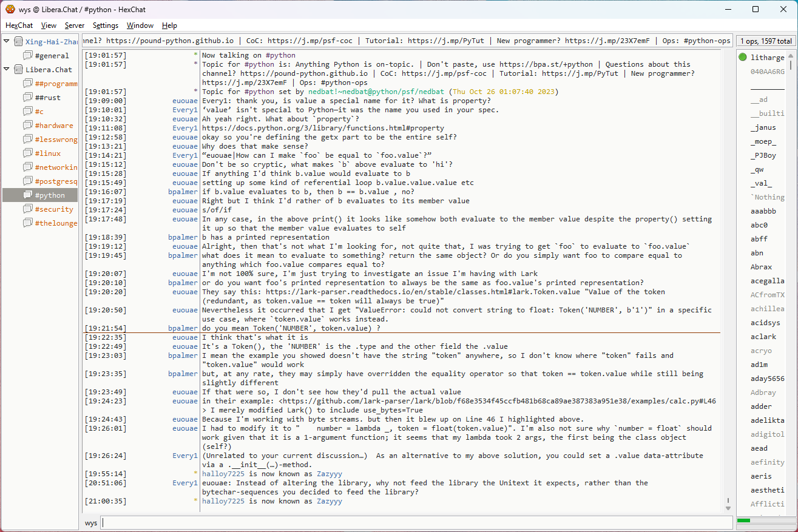Open the Settings menu
Screen dimensions: 798x532
(106, 25)
